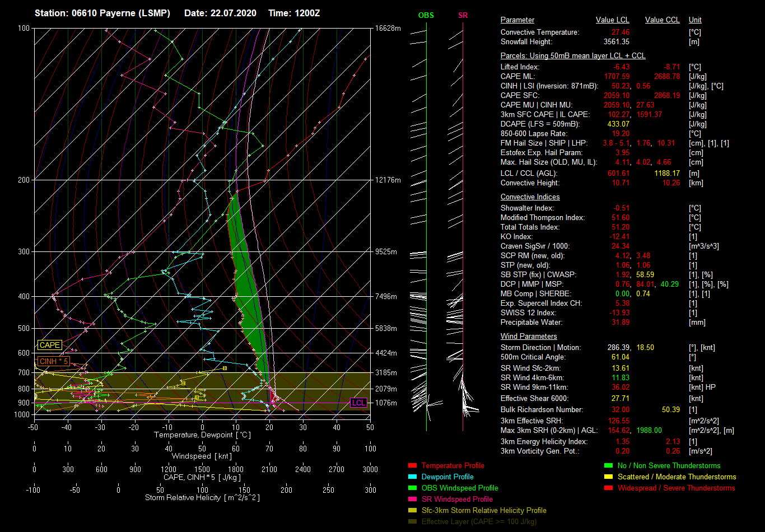765x532 pixels.
Task: Click the orange CINH * 5 label box
Action: point(54,361)
